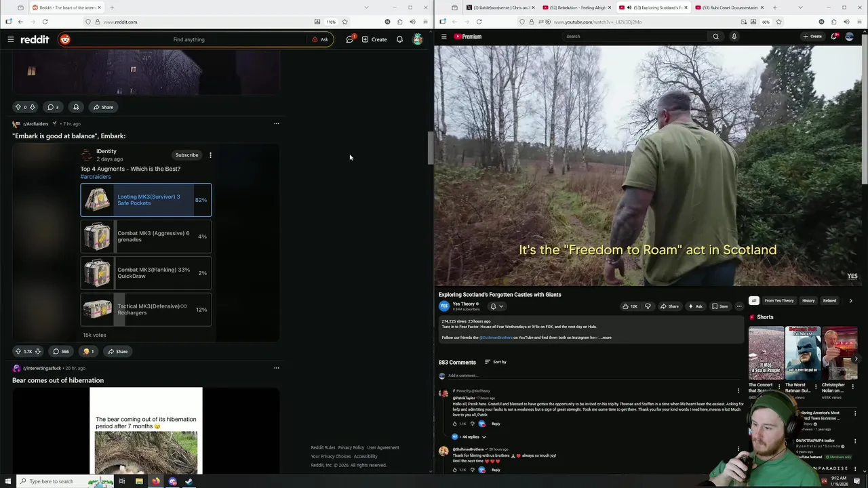
Task: Search YouTube with voice microphone
Action: tap(734, 37)
